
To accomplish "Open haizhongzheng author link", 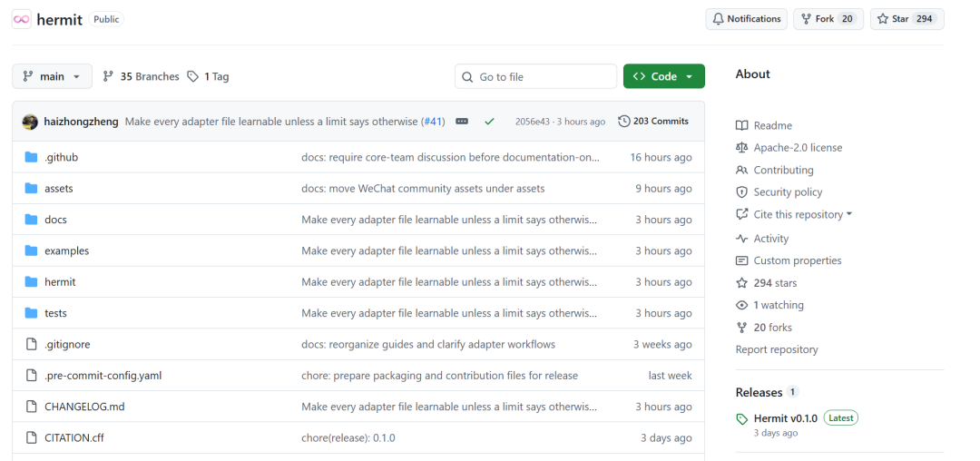I will 82,122.
